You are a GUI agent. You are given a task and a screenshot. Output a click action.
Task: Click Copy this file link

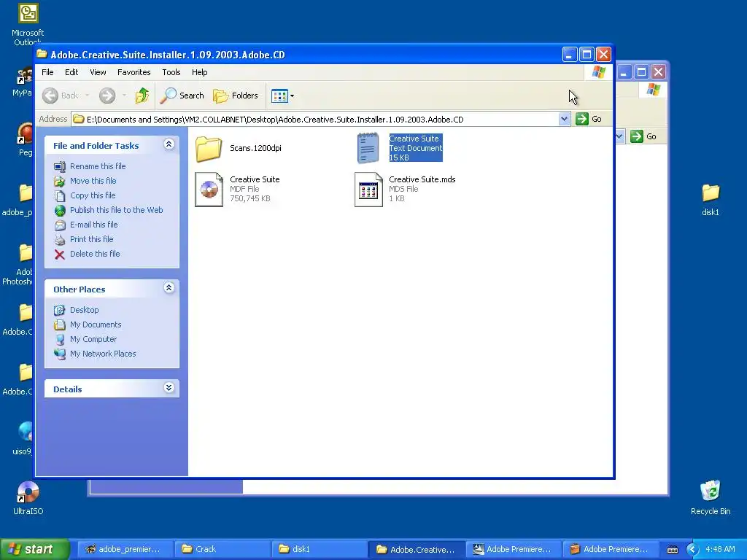coord(93,195)
